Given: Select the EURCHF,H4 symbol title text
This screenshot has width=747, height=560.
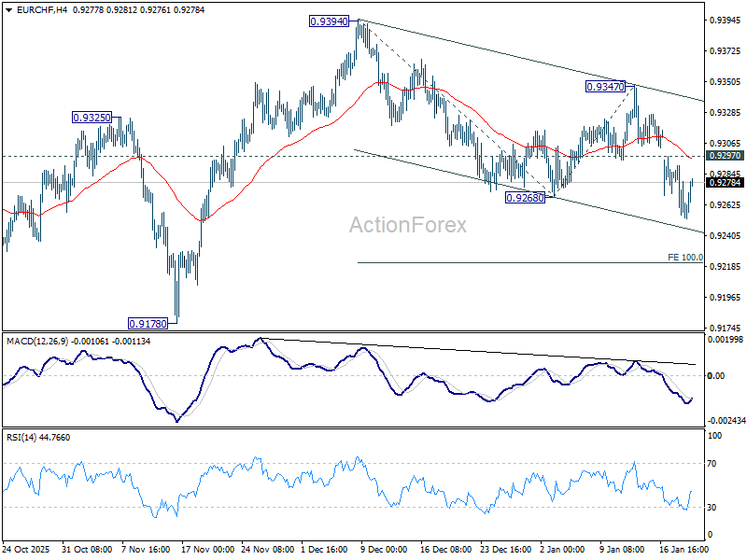Looking at the screenshot, I should [42, 9].
